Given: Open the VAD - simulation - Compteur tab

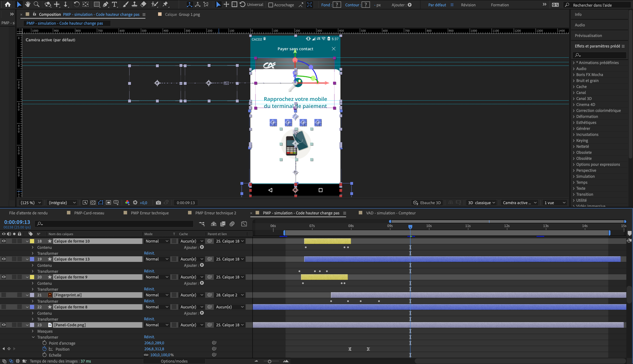Looking at the screenshot, I should [x=391, y=213].
